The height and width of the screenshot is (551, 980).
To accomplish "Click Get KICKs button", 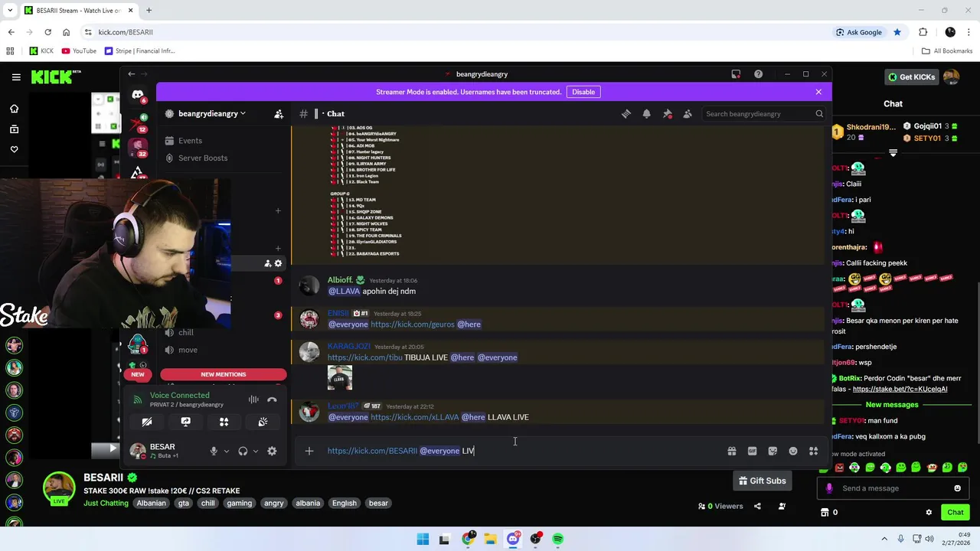I will 911,77.
